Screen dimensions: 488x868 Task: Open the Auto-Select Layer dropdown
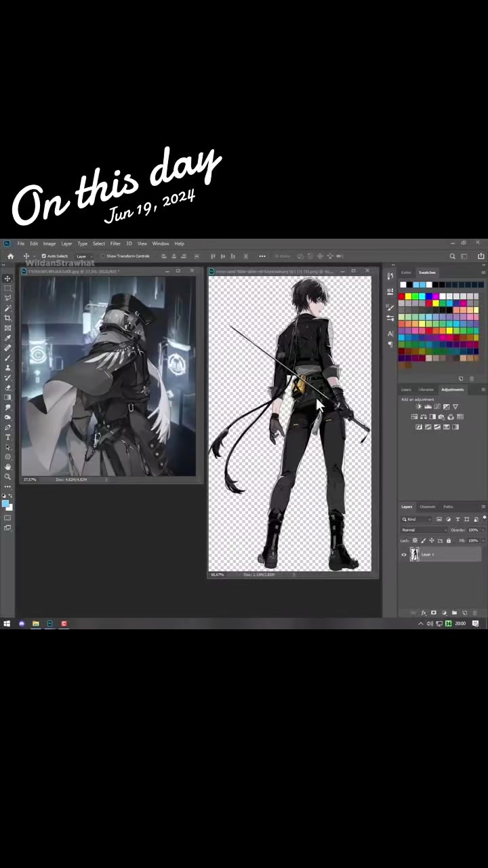(84, 256)
